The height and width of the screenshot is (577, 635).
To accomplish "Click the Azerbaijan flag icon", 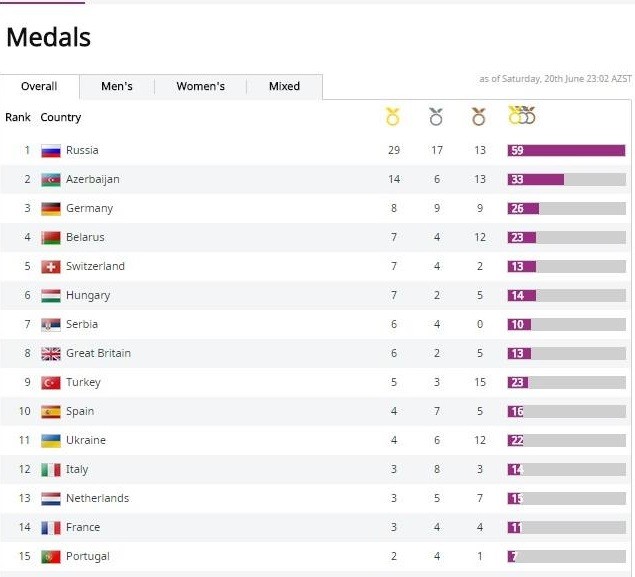I will 51,180.
